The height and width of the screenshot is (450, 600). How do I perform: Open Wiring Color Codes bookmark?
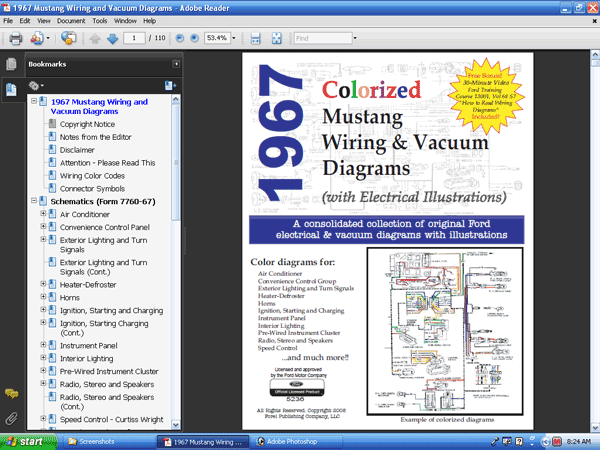pyautogui.click(x=92, y=176)
